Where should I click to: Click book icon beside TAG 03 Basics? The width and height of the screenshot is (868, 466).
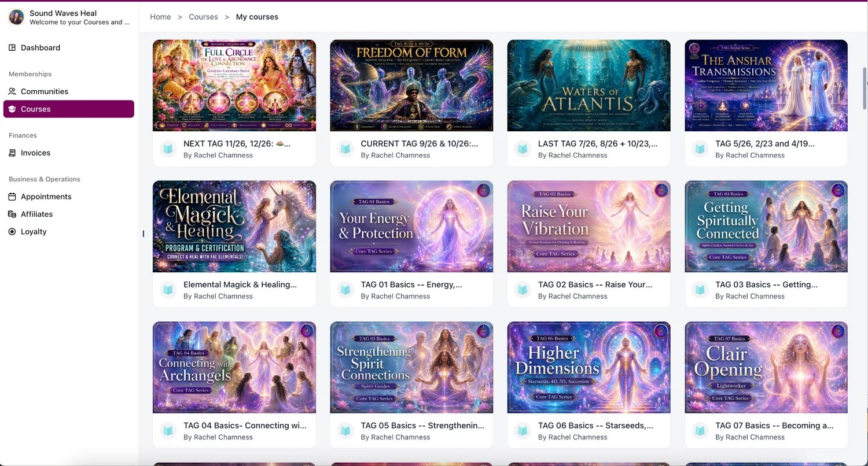pyautogui.click(x=700, y=290)
